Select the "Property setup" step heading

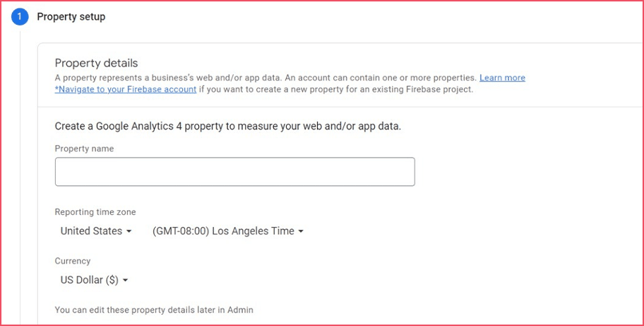point(71,17)
